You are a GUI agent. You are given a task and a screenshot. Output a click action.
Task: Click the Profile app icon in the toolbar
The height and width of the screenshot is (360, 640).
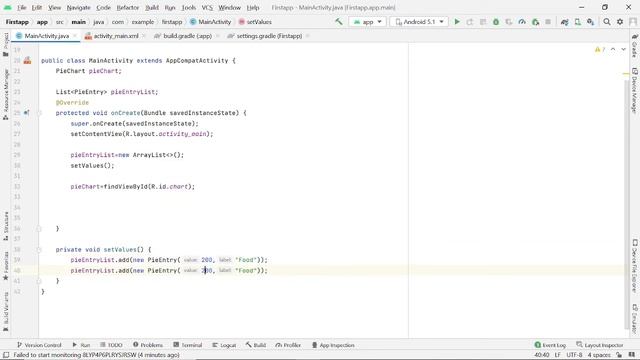[x=522, y=22]
